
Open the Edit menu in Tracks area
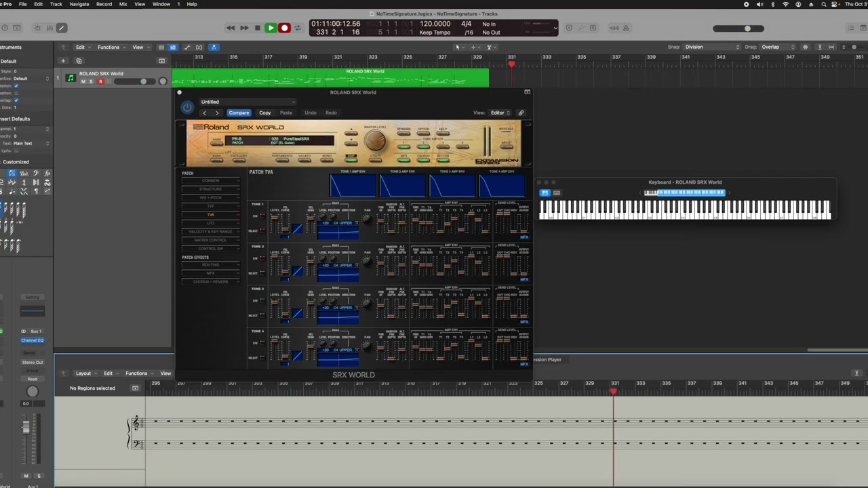pos(83,47)
